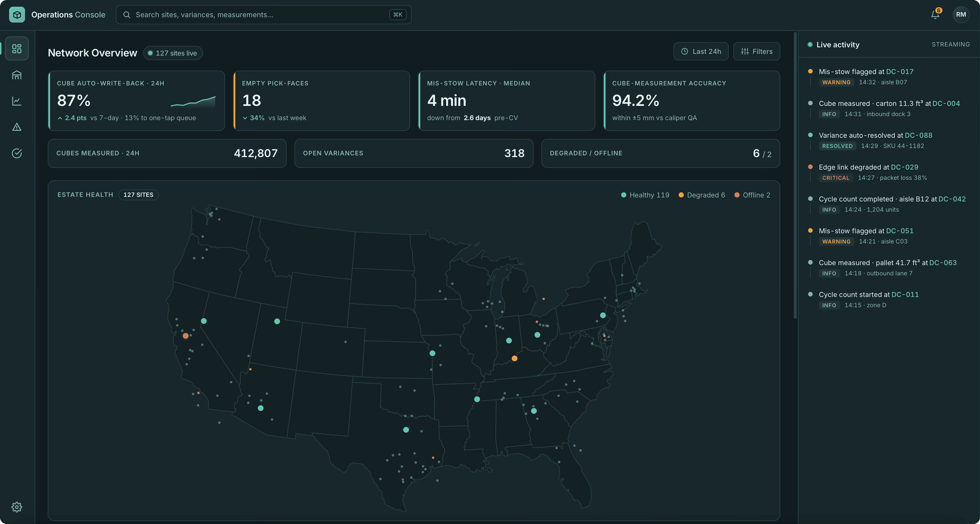This screenshot has width=980, height=524.
Task: Open DC-088 link in variance resolved event
Action: pyautogui.click(x=918, y=135)
